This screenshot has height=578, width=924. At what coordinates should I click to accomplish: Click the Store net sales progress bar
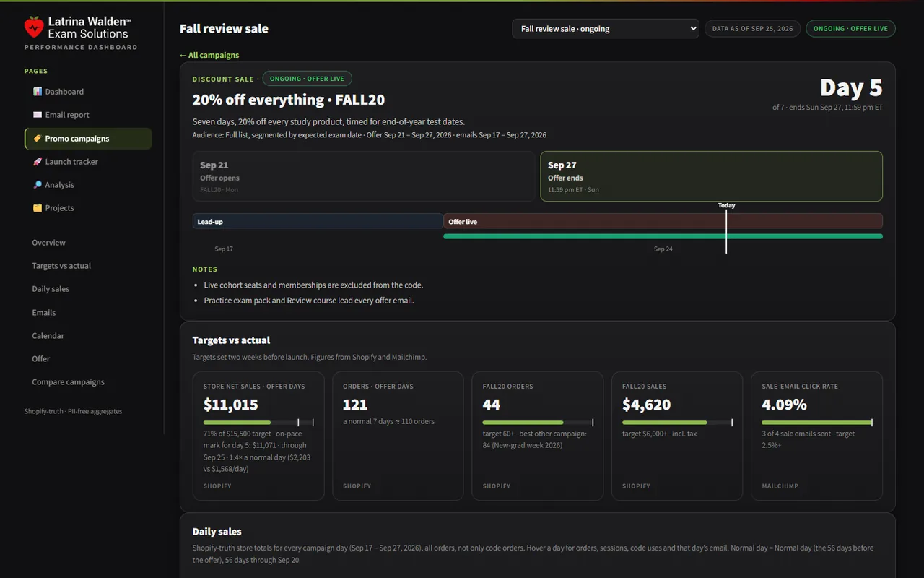pos(258,423)
